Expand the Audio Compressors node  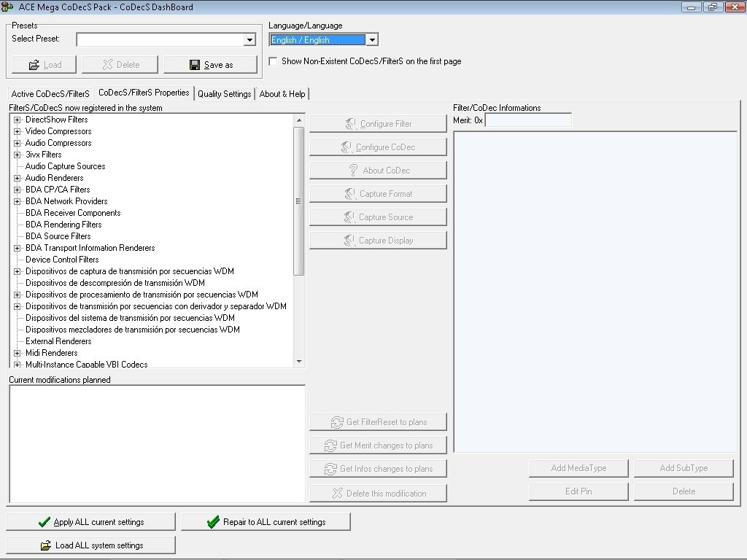click(x=18, y=144)
